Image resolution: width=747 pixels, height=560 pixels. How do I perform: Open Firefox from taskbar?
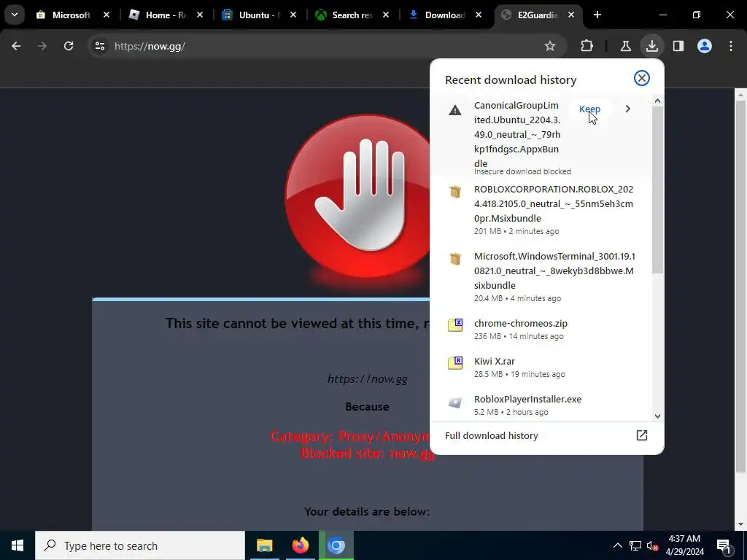tap(300, 545)
